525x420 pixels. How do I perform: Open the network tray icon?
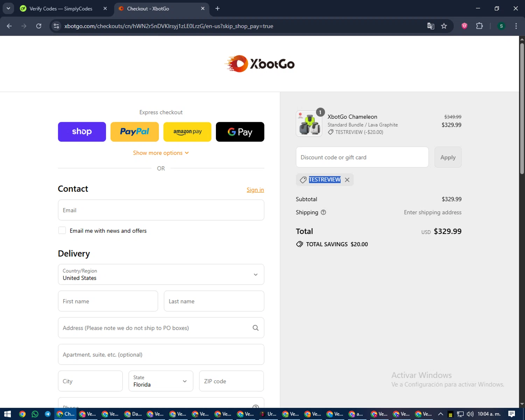460,414
